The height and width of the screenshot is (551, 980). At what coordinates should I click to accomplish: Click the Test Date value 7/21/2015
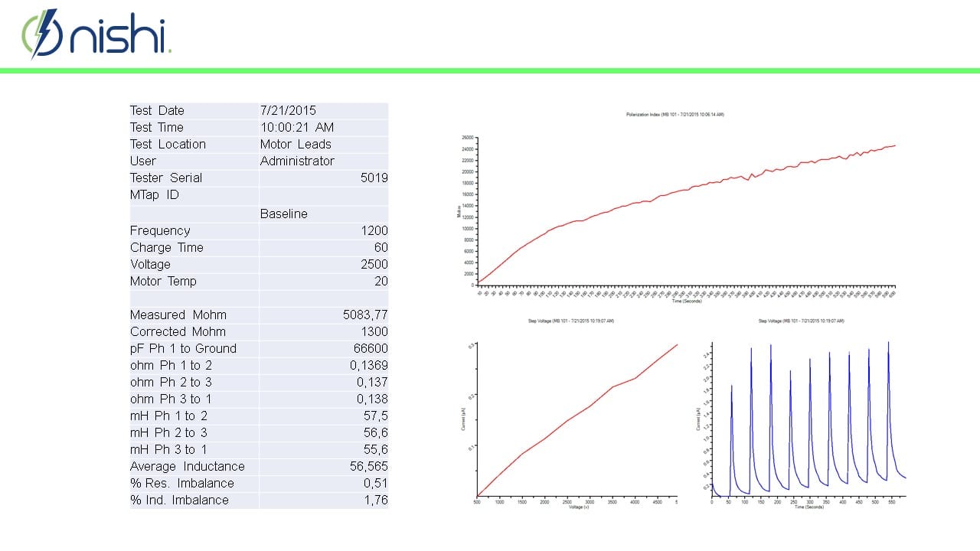click(x=288, y=111)
